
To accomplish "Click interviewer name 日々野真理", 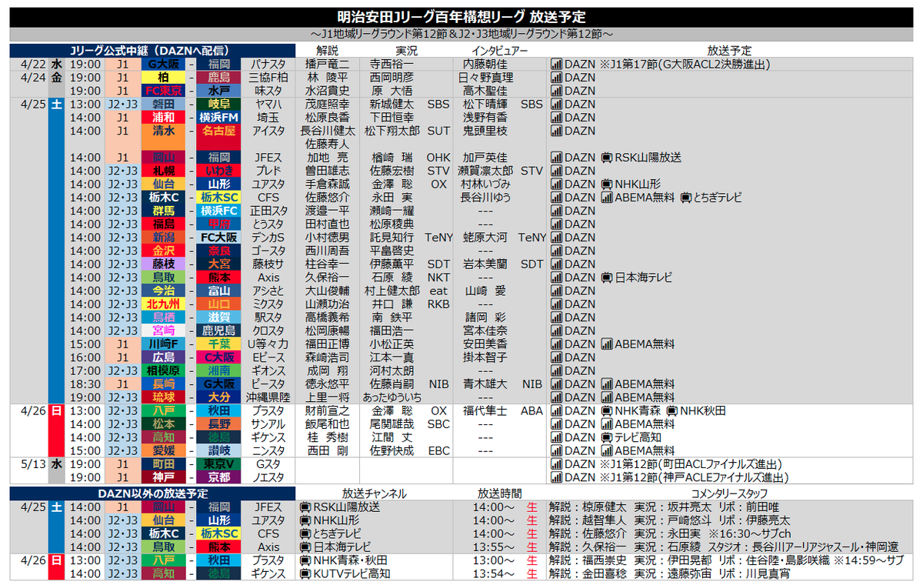I will point(485,78).
